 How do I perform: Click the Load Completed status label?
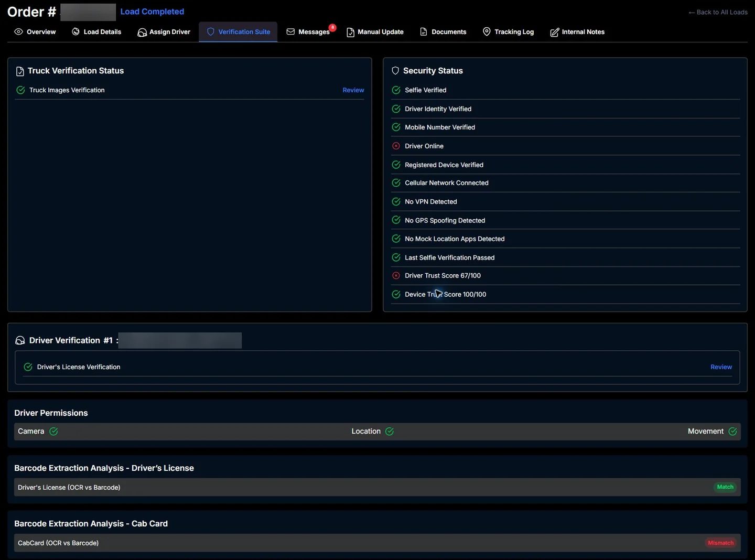[x=152, y=12]
